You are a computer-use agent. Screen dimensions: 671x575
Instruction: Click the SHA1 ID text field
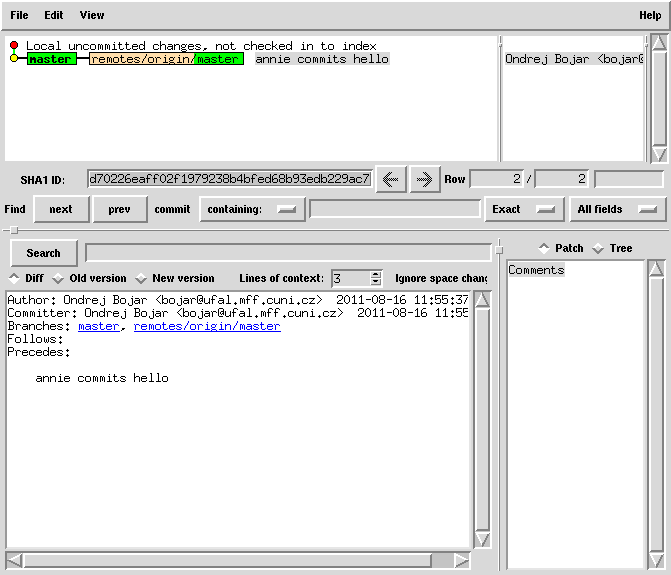(x=229, y=180)
